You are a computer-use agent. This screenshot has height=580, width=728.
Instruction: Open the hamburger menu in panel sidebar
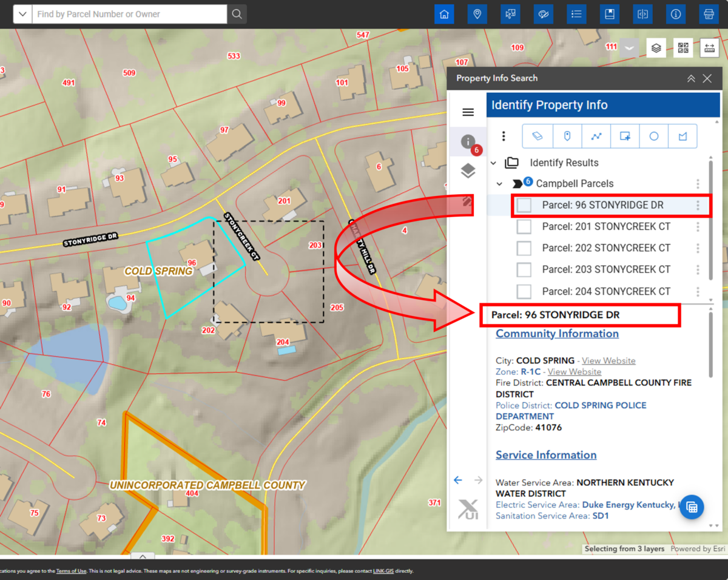tap(468, 112)
